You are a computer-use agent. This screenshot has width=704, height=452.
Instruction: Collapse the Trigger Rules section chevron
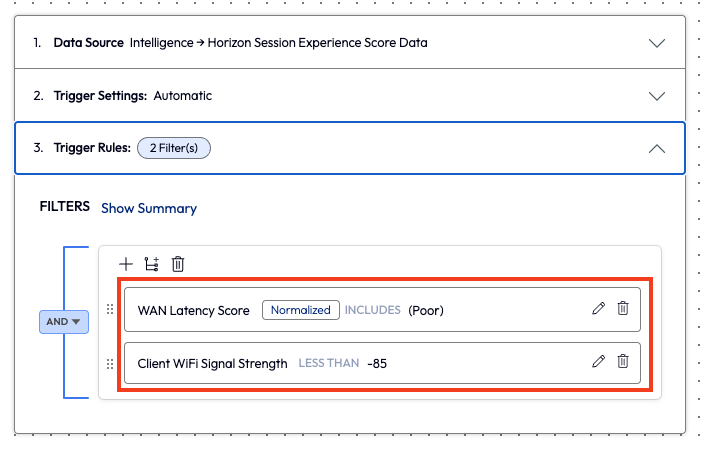[x=657, y=148]
